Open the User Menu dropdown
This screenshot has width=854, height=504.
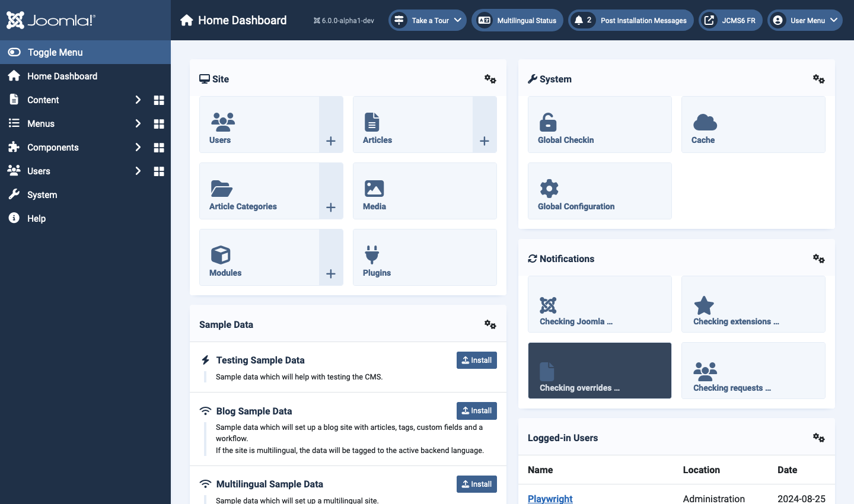tap(805, 20)
